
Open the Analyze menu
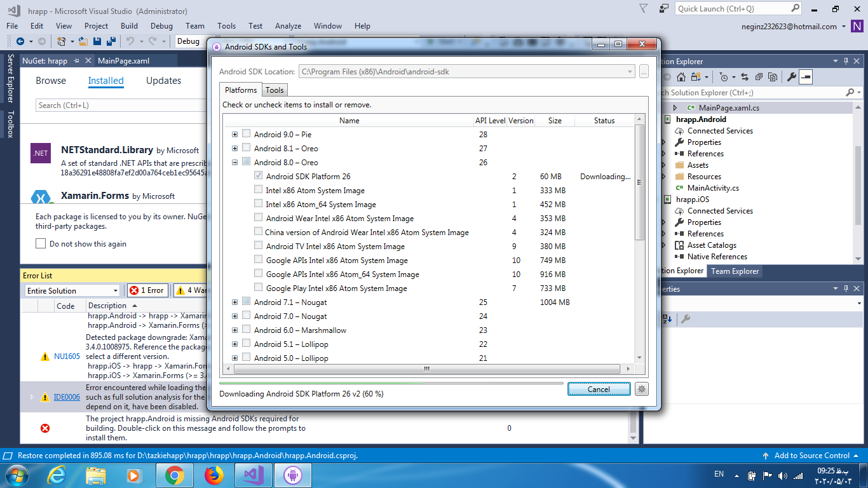[288, 26]
